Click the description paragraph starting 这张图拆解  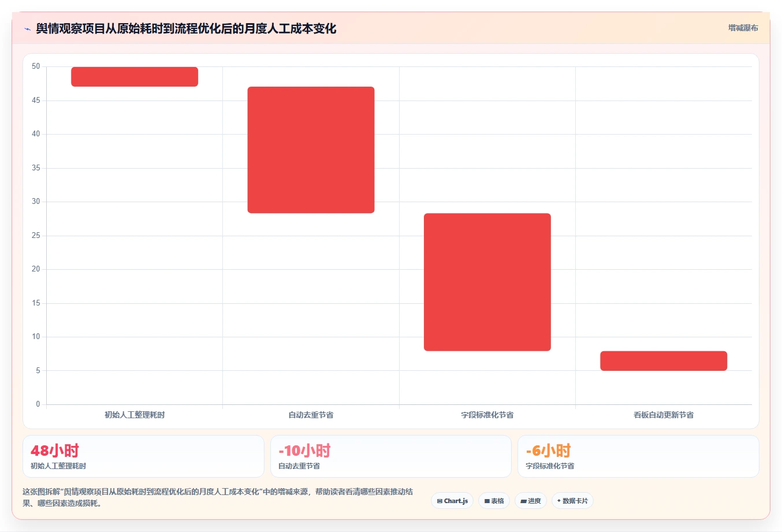[218, 497]
